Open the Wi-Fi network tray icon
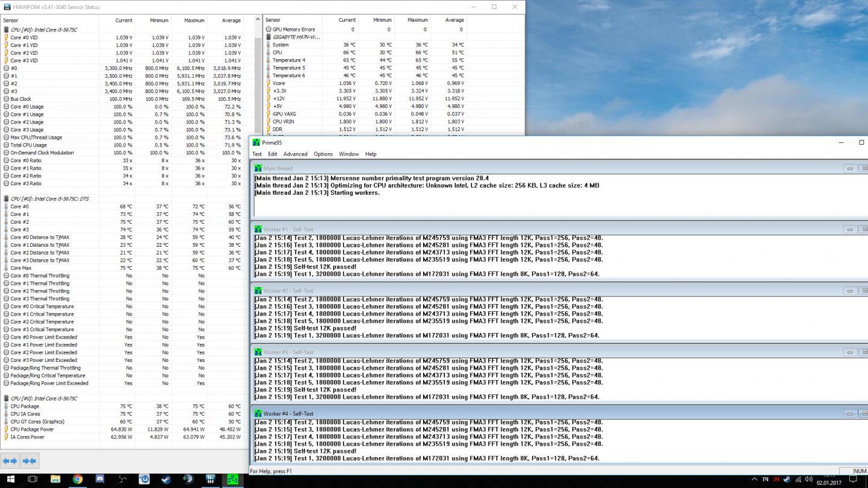Image resolution: width=868 pixels, height=488 pixels. [x=798, y=480]
